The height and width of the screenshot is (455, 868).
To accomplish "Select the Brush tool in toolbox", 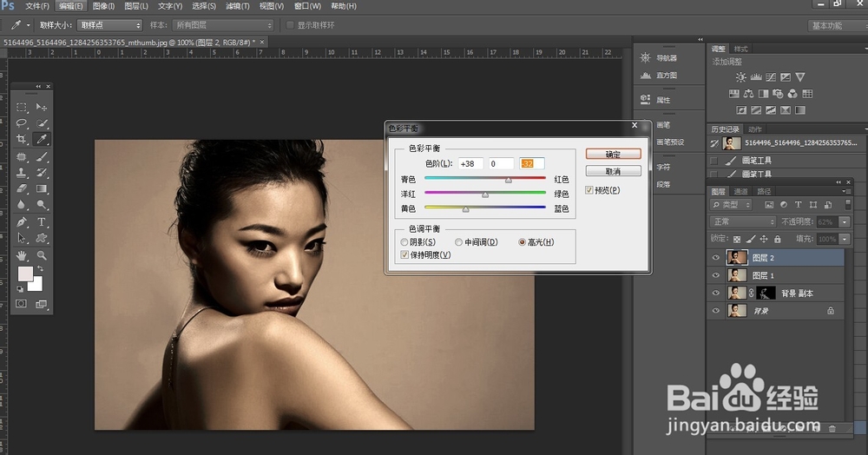I will (x=42, y=156).
